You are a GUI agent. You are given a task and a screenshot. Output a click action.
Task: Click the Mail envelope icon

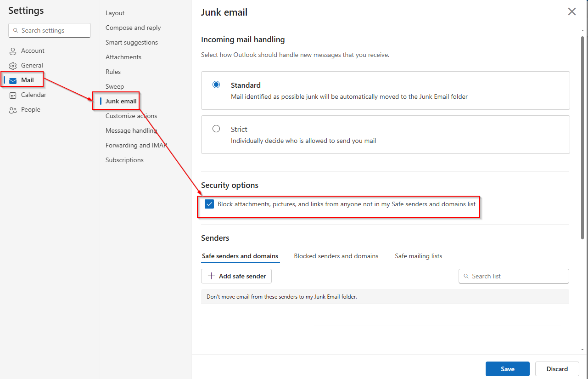tap(13, 80)
